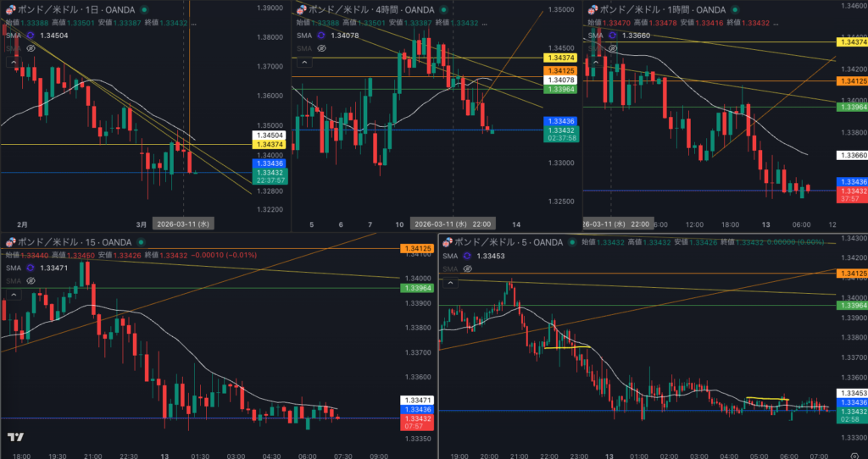Open the ポンド/米ドル・1日 symbol title
The image size is (868, 459).
[73, 8]
